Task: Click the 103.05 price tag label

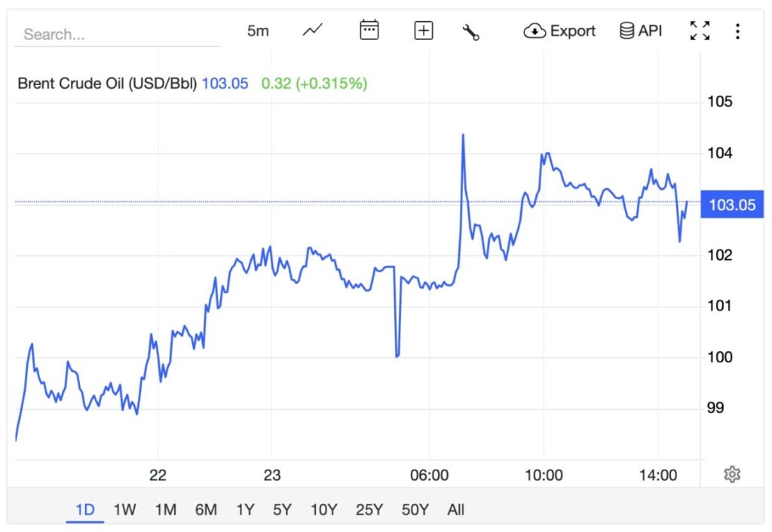Action: [732, 204]
